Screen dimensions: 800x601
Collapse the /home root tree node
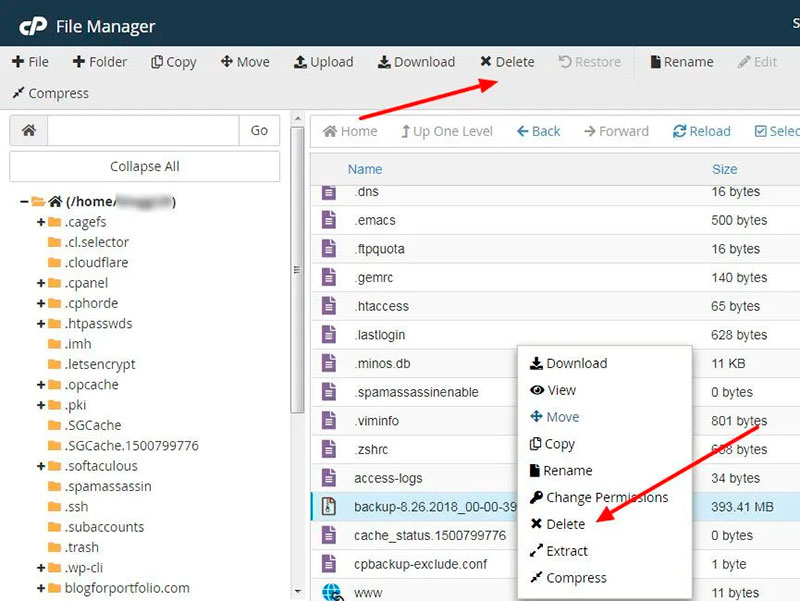[x=24, y=202]
